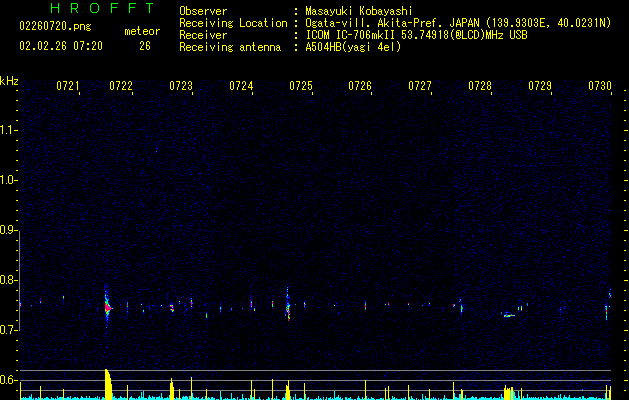Click the 0730 time marker
The height and width of the screenshot is (400, 629).
pyautogui.click(x=600, y=86)
